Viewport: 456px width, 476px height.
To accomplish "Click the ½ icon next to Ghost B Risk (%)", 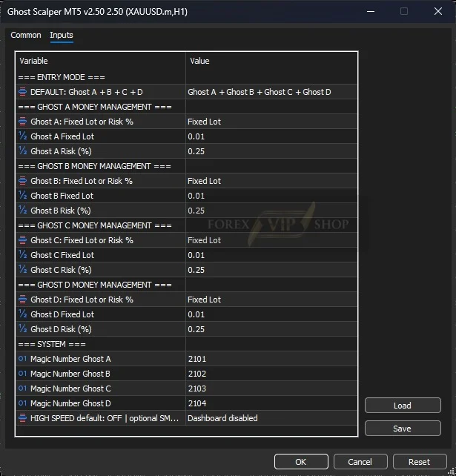I will (x=22, y=211).
